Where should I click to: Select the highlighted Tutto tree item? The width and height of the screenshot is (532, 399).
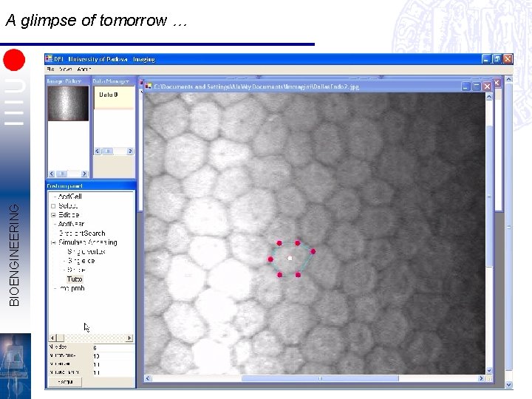75,279
